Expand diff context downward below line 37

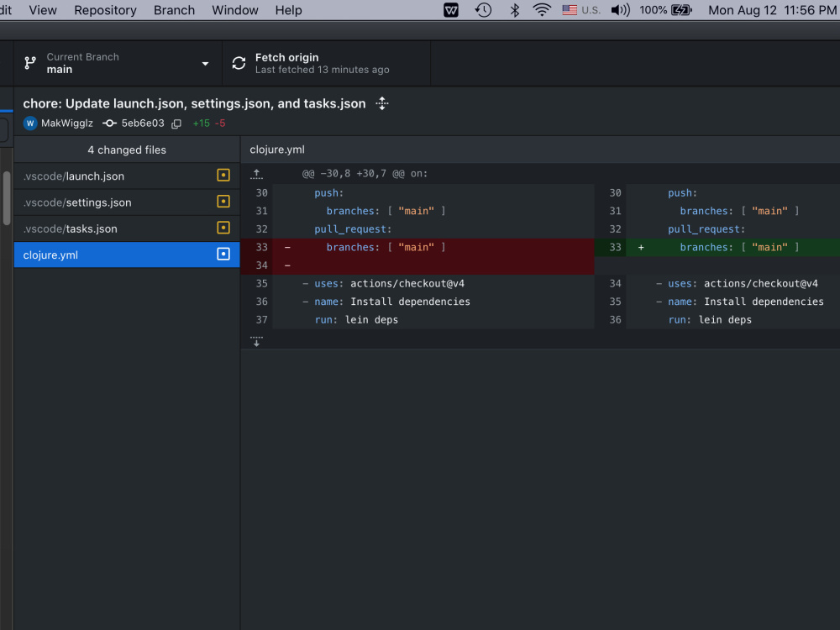coord(256,341)
